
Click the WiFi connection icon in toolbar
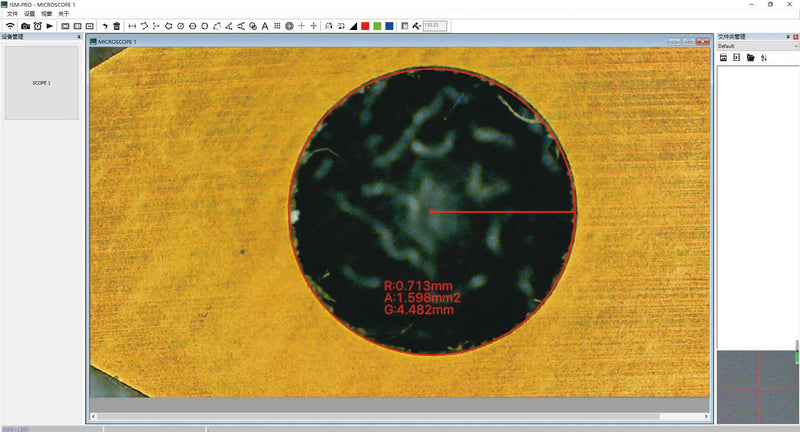10,26
